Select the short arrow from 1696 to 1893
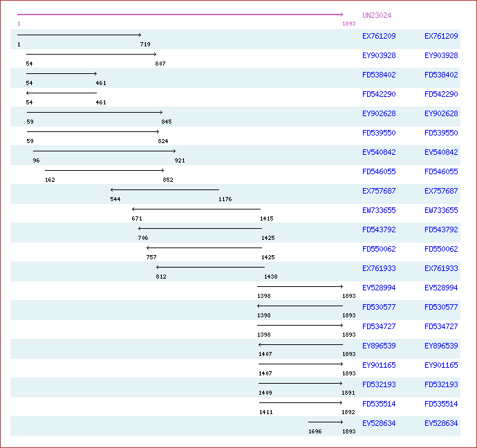The height and width of the screenshot is (448, 477). click(326, 422)
